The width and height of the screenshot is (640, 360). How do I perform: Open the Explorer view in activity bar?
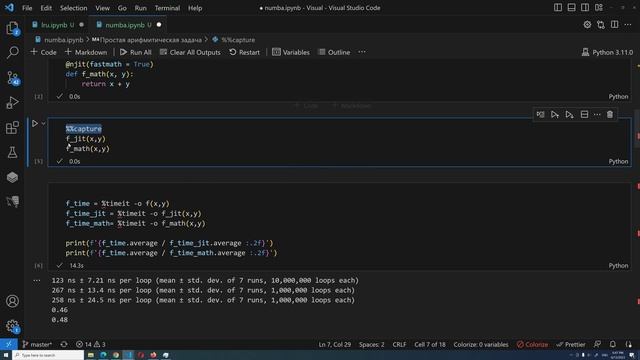click(12, 29)
